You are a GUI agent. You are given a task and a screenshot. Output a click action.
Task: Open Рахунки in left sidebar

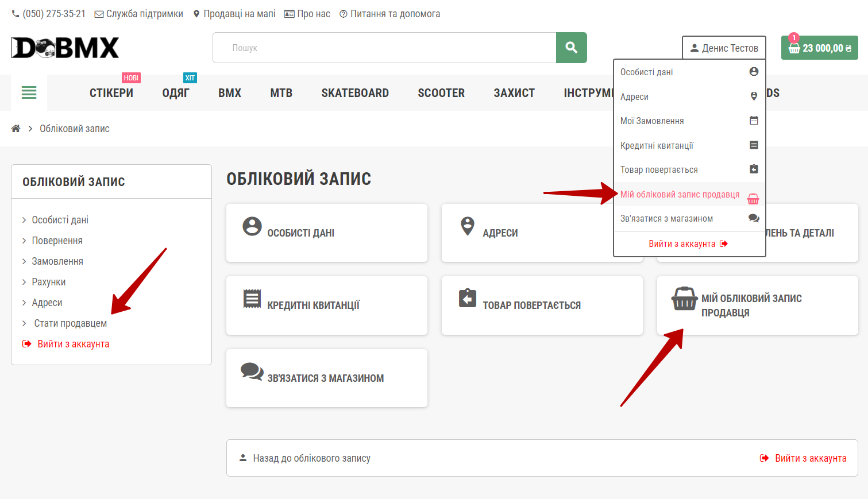pyautogui.click(x=49, y=282)
